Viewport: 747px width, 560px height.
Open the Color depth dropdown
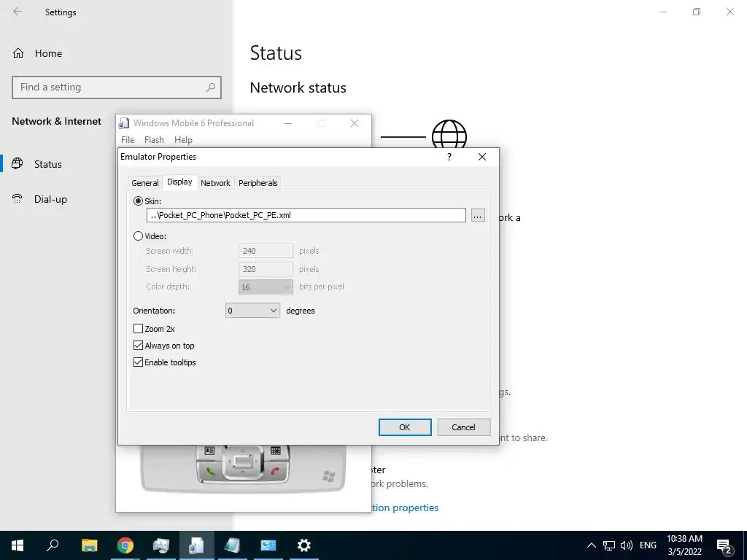click(266, 287)
